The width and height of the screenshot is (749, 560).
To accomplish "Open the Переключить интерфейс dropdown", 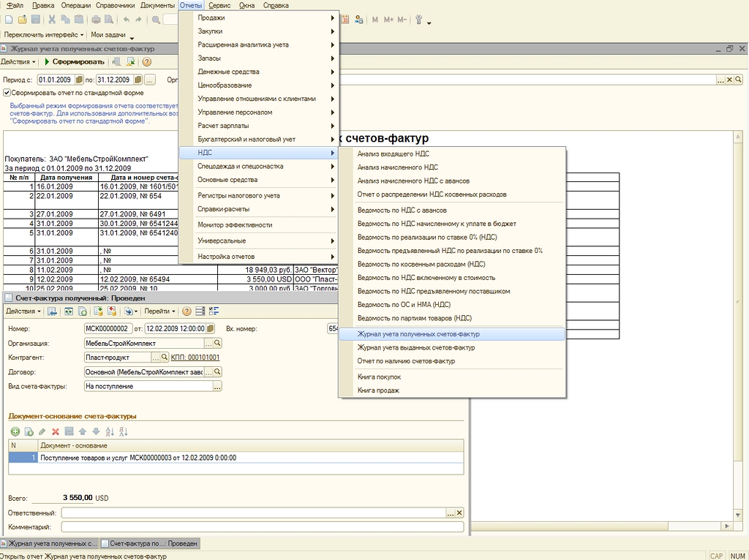I will pyautogui.click(x=44, y=35).
